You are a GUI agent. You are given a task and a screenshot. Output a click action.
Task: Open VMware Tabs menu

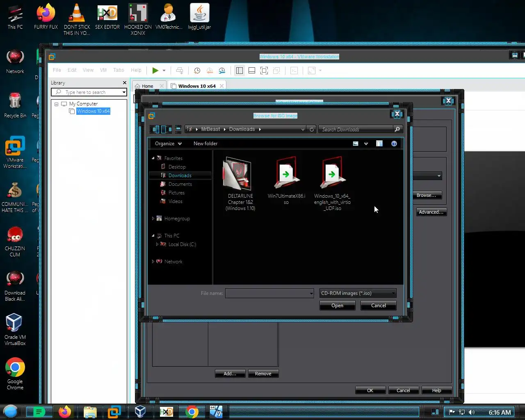119,70
